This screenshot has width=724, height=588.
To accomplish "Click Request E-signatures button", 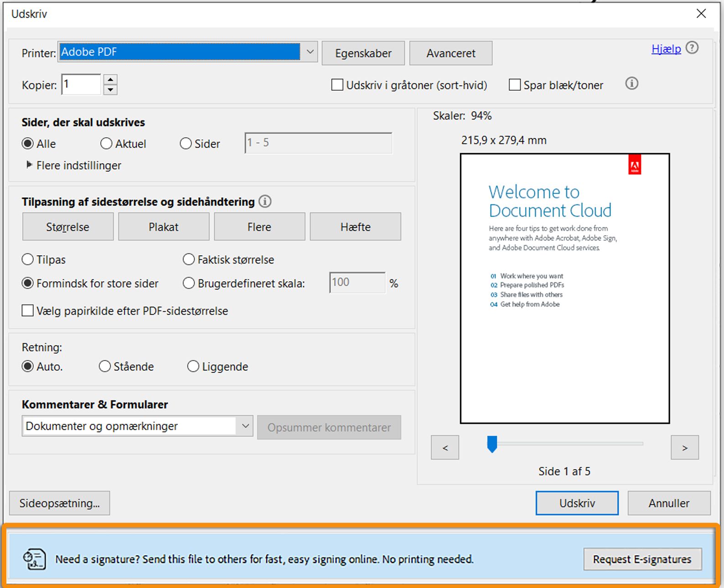I will tap(642, 559).
